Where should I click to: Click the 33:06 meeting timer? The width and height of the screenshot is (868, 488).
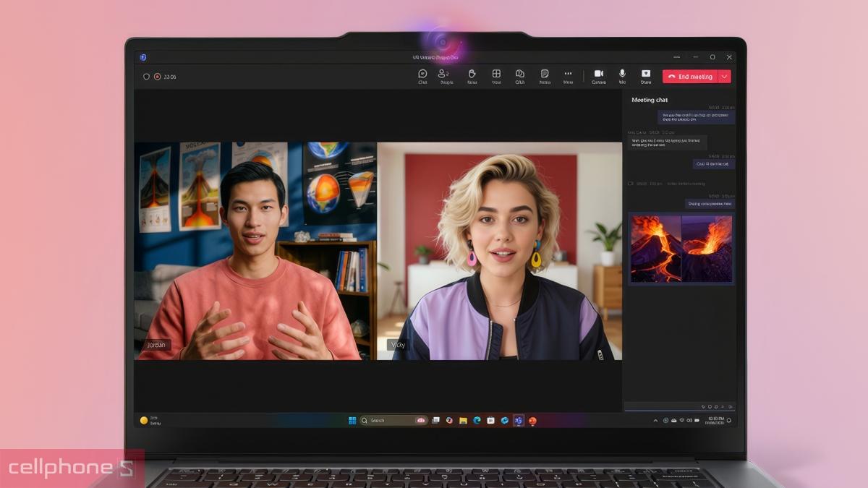[170, 77]
